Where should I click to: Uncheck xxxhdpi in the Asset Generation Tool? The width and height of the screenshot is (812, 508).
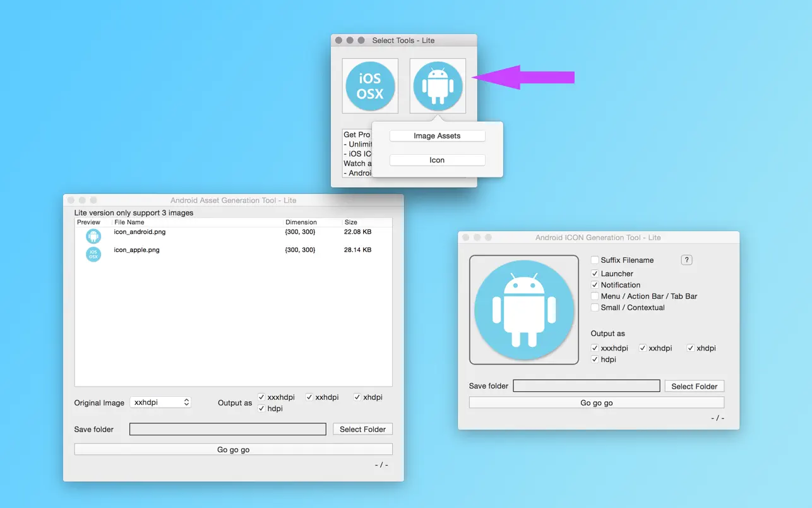261,397
